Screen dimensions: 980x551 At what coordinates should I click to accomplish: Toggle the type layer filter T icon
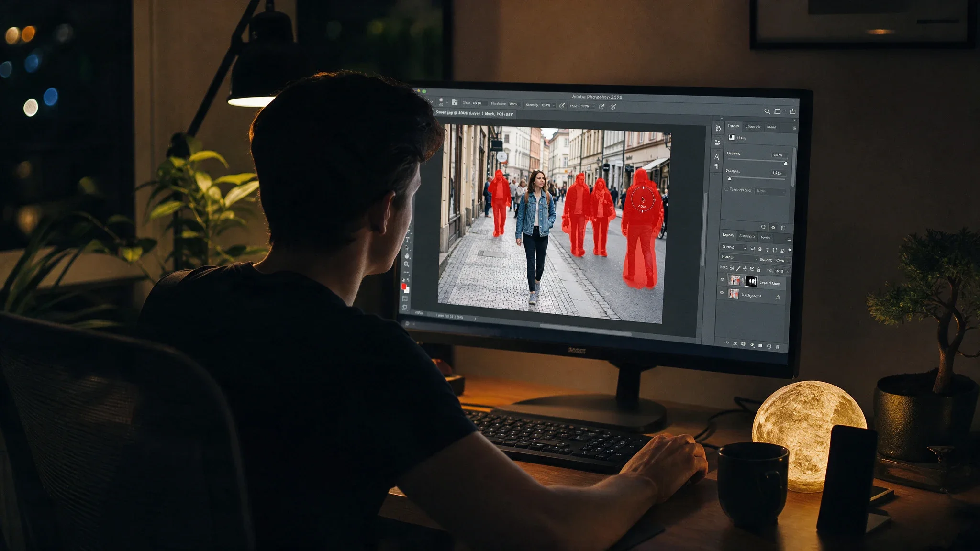pos(767,250)
